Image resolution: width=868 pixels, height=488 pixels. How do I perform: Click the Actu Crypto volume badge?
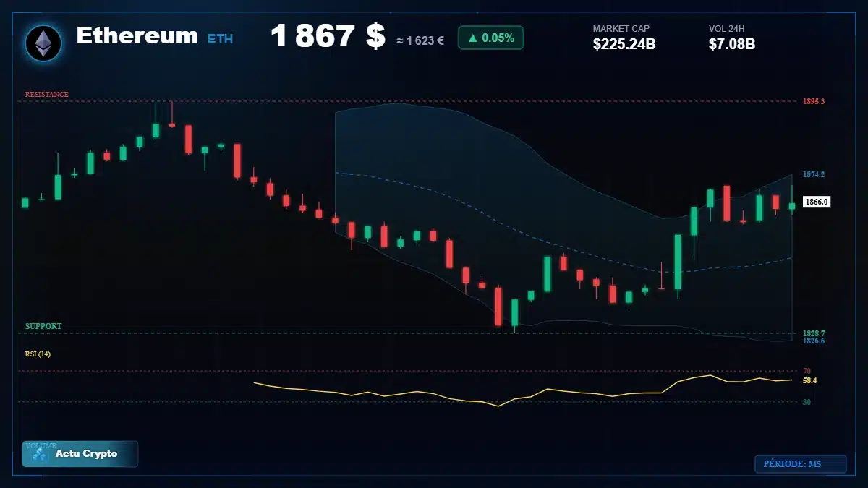tap(80, 454)
